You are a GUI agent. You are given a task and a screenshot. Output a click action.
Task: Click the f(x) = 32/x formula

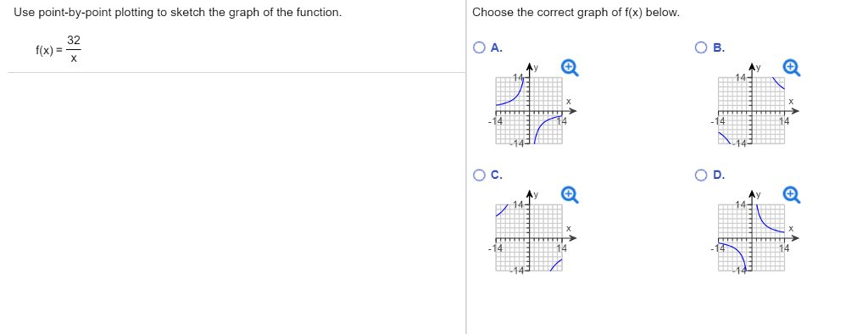[58, 49]
